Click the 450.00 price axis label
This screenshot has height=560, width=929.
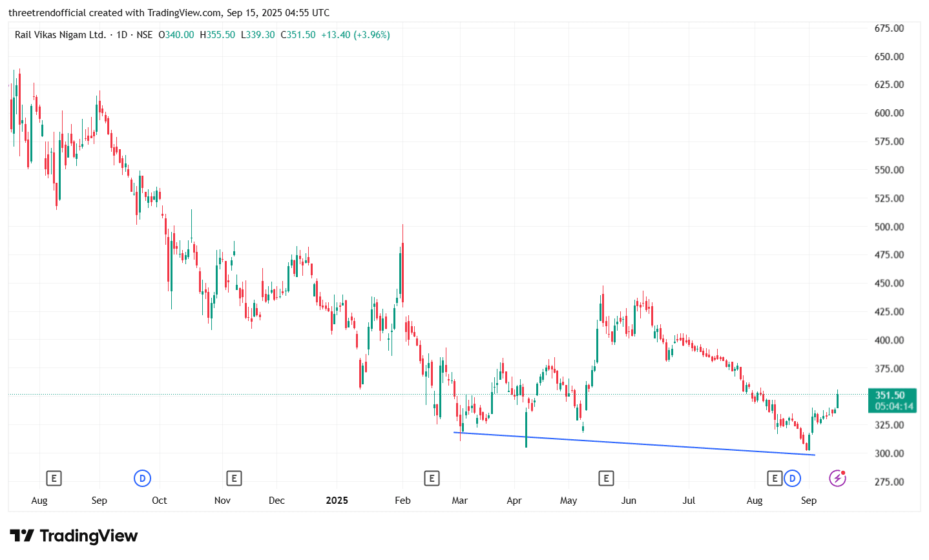click(x=890, y=284)
